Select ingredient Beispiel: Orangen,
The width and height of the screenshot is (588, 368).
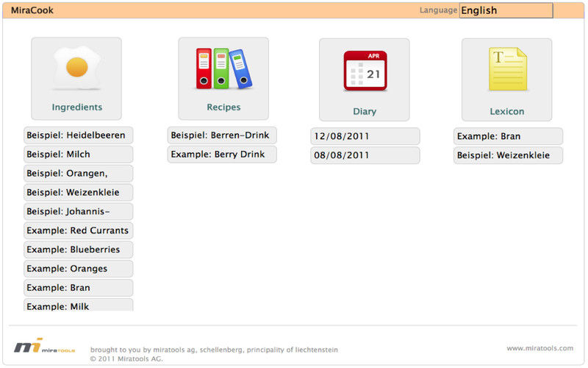(79, 174)
